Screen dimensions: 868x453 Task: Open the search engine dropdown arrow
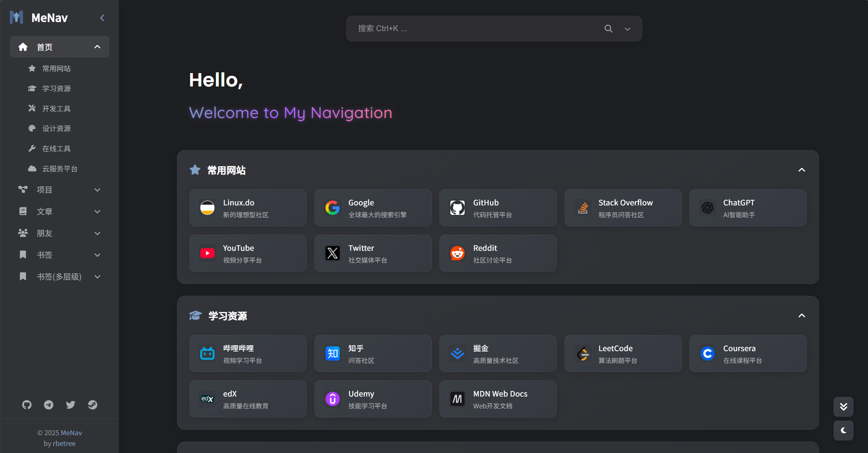click(627, 29)
